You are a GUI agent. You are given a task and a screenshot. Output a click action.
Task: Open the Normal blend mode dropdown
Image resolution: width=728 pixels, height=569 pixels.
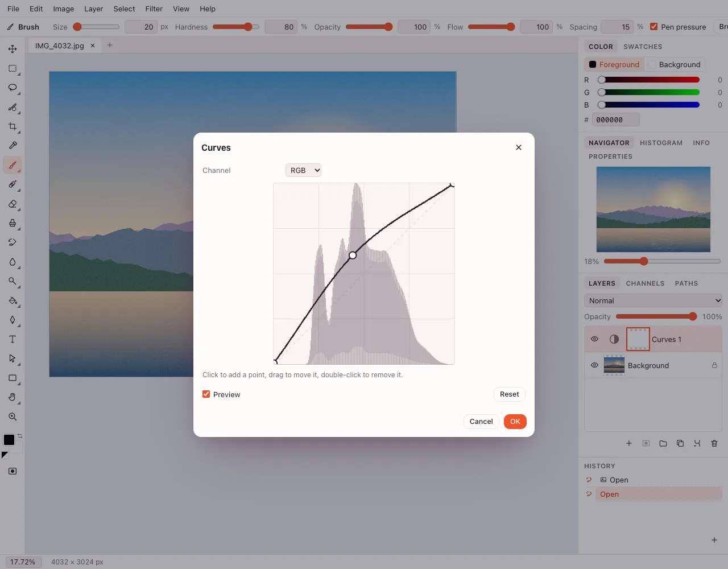(653, 300)
